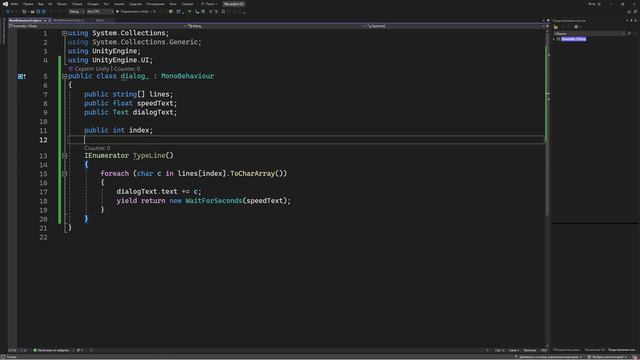Click the save file toolbar icon
This screenshot has height=360, width=640.
point(38,11)
